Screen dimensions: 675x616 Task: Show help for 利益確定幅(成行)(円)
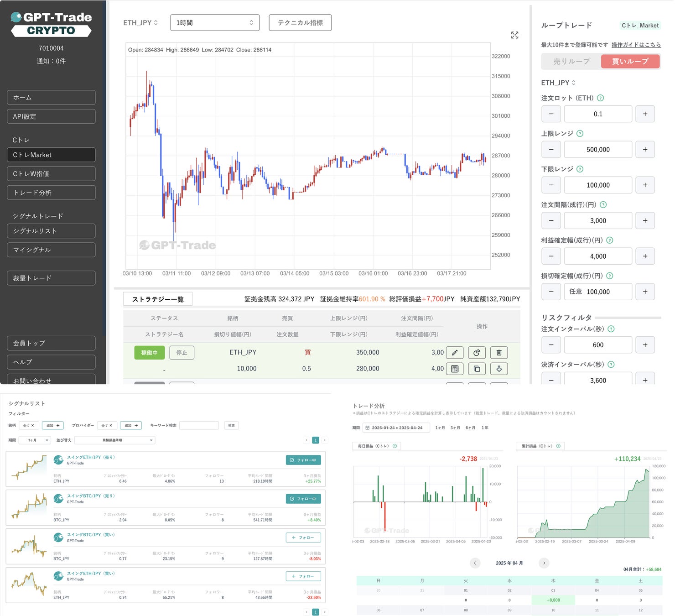pos(609,240)
